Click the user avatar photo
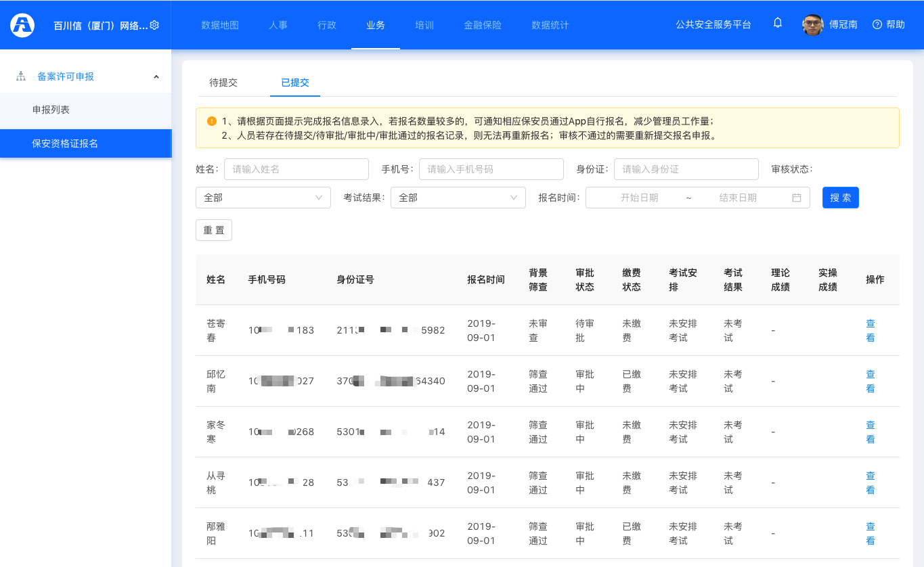This screenshot has height=567, width=924. [x=812, y=25]
